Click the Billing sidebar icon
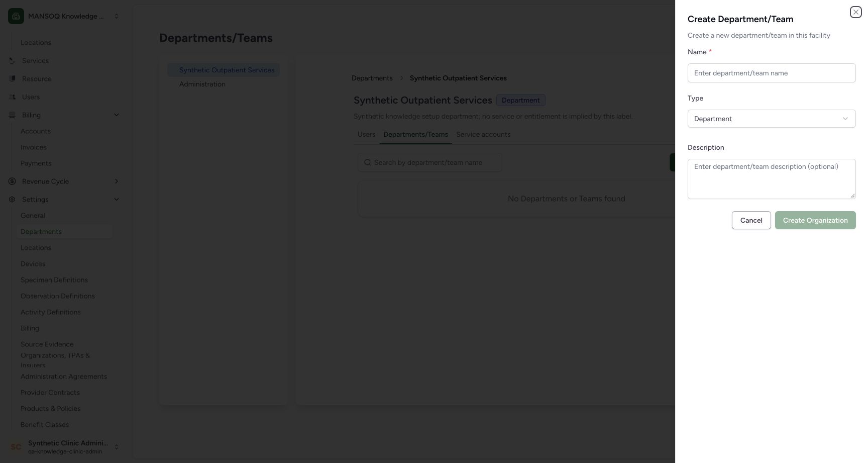 click(x=12, y=115)
